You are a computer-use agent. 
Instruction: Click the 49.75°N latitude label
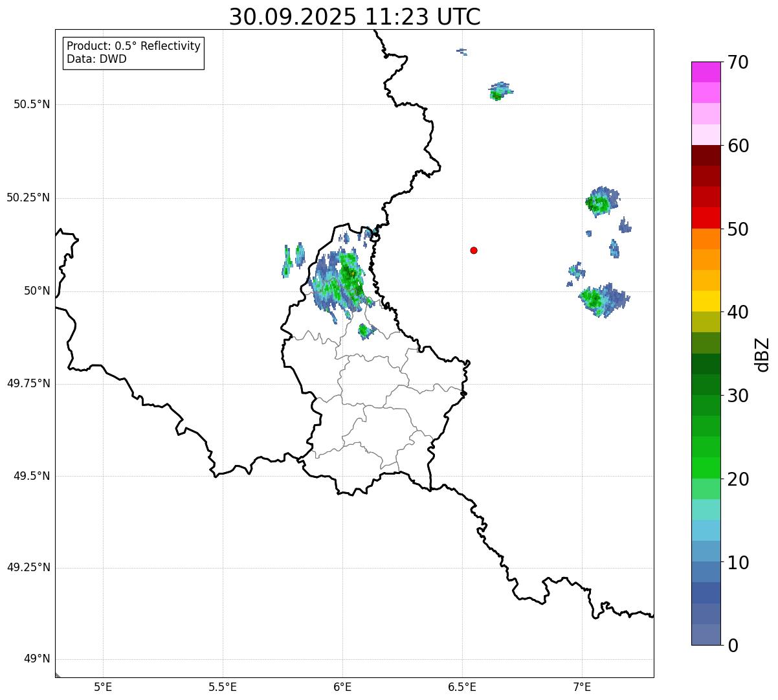tap(28, 383)
